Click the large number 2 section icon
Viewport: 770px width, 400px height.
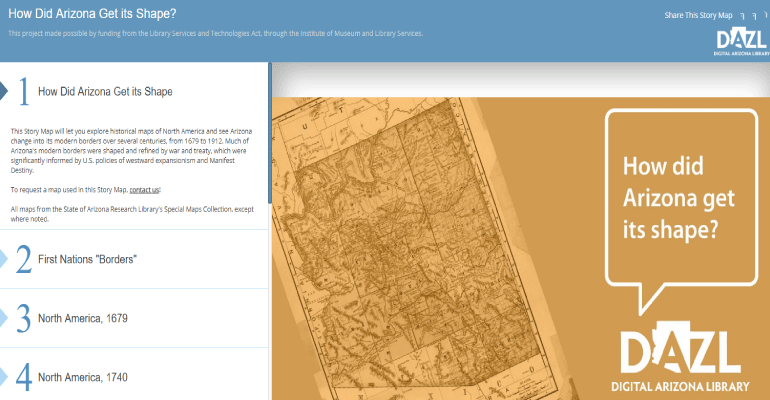click(x=23, y=259)
